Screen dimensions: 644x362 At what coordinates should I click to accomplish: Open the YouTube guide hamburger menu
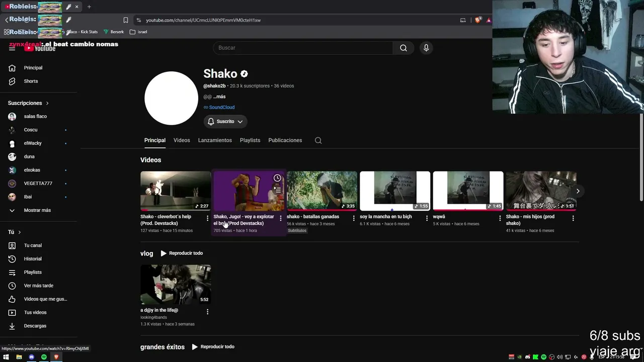12,48
